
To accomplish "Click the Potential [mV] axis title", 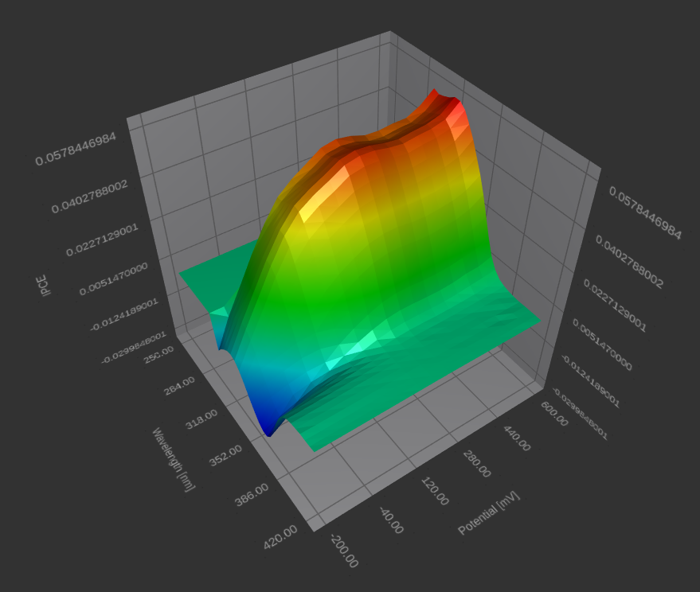I will coord(488,513).
